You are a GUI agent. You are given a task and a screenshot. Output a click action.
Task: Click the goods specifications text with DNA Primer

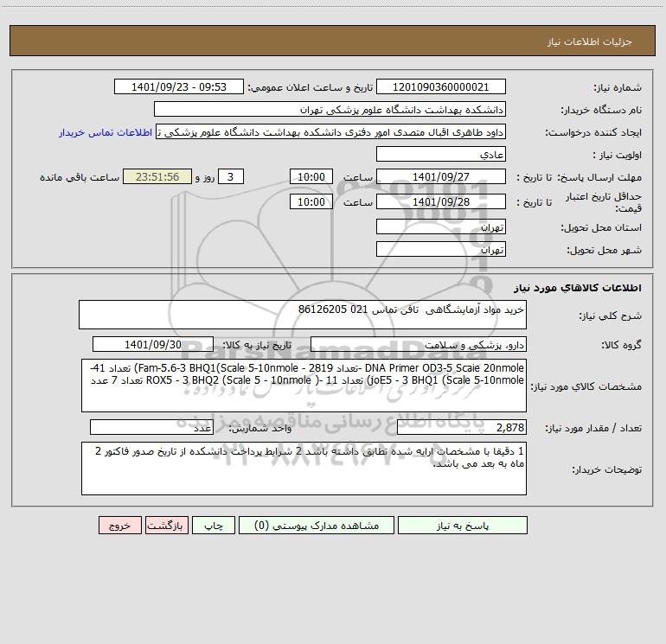pyautogui.click(x=304, y=386)
